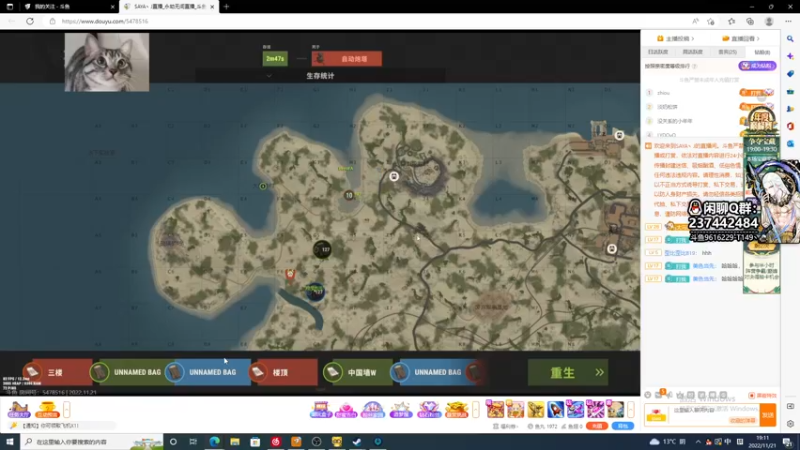800x450 pixels.
Task: Expand the arrow beside left activity icons
Action: [66, 410]
